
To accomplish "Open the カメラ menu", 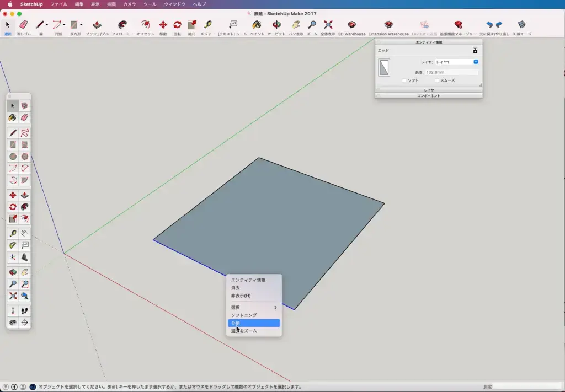I will (130, 4).
